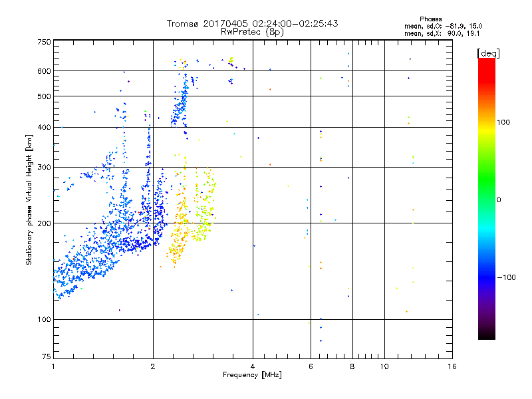532x399 pixels.
Task: Click the y-axis tick label '500'
Action: tap(44, 96)
